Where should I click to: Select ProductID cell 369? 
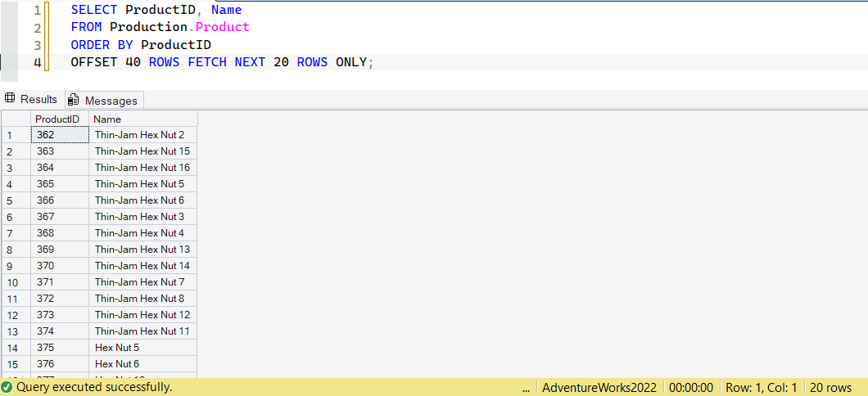60,249
